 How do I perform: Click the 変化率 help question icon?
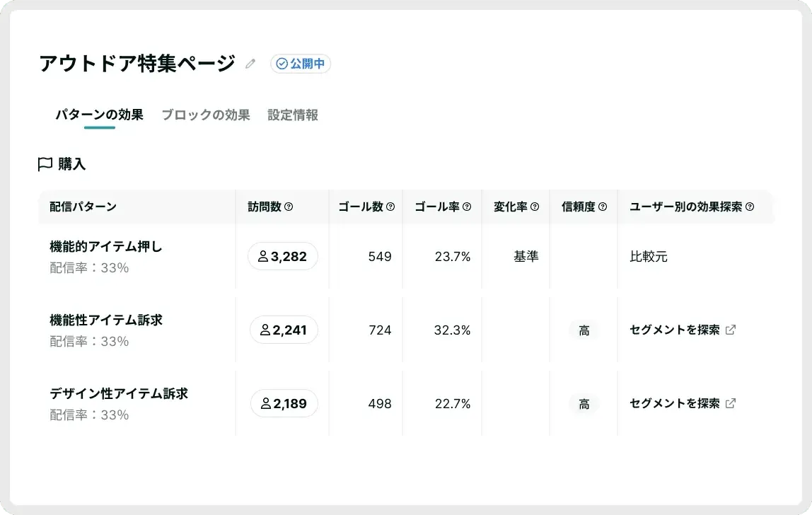[x=535, y=207]
